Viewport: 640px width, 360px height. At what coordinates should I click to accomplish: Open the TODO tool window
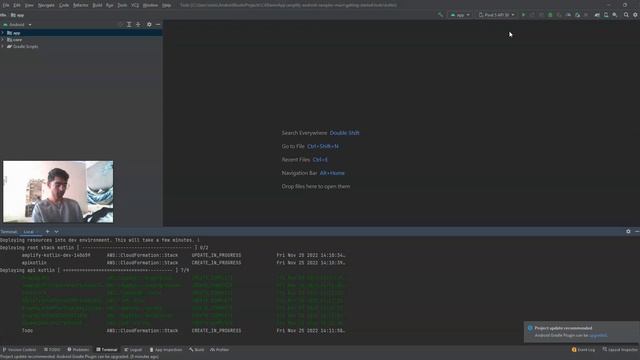pos(52,350)
